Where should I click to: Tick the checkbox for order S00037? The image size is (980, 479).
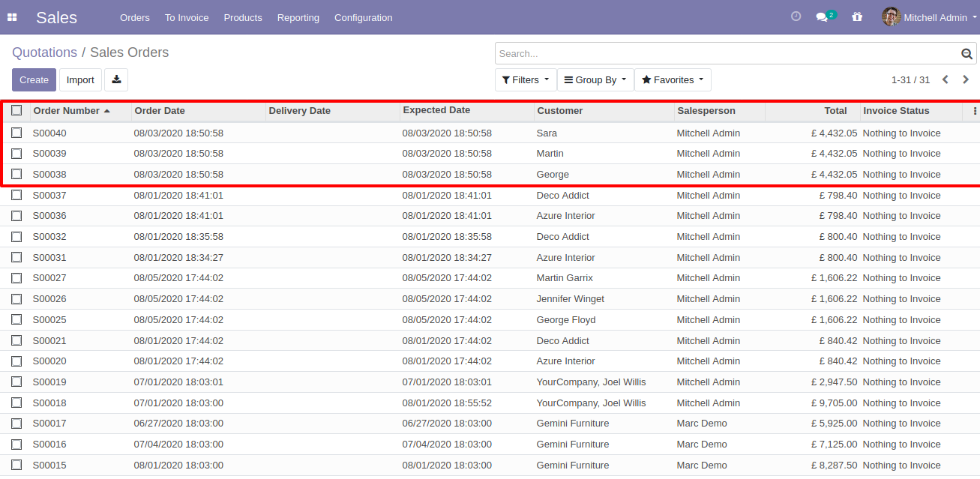pyautogui.click(x=16, y=195)
